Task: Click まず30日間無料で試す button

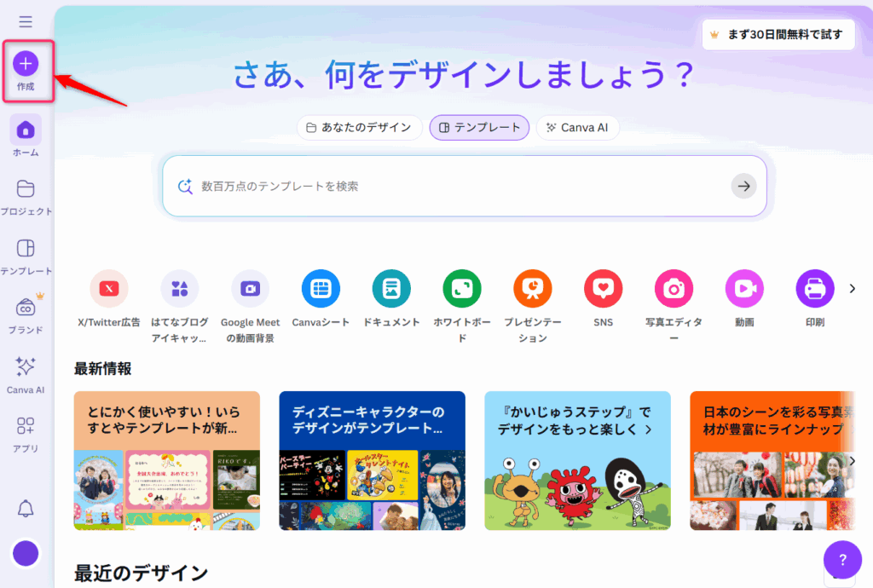Action: (x=778, y=35)
